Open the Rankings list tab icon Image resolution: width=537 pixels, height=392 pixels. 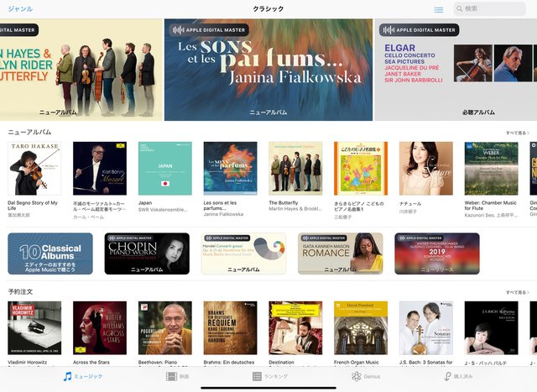pos(257,377)
